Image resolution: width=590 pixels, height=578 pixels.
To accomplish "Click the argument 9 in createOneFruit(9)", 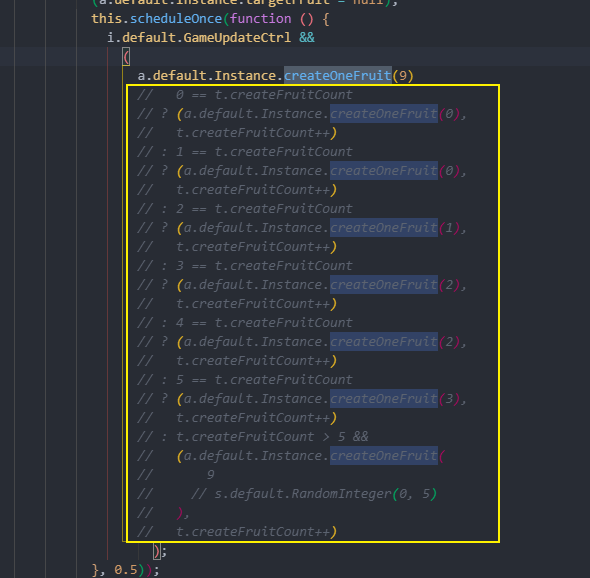I will coord(403,76).
